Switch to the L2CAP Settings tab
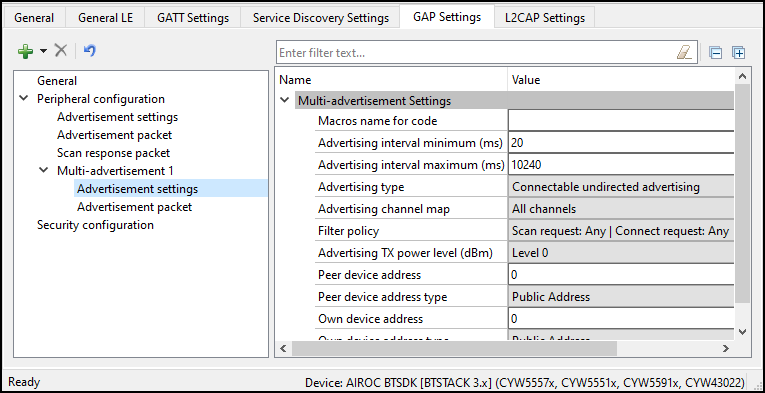Viewport: 765px width, 393px height. tap(544, 18)
